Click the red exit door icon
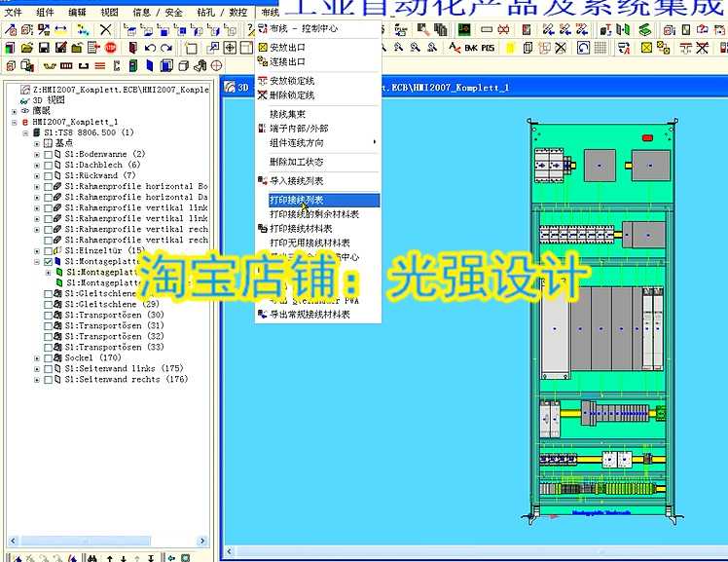Screen dimensions: 728x562 click(x=132, y=48)
